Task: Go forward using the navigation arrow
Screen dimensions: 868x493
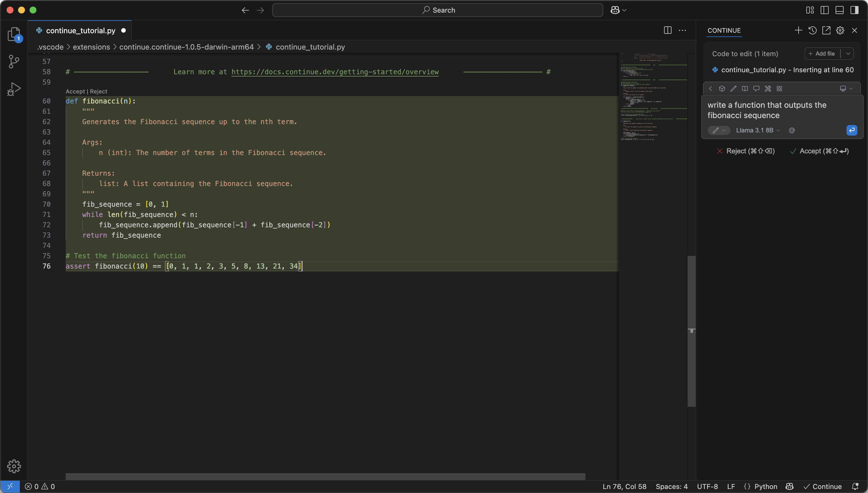Action: pyautogui.click(x=260, y=10)
